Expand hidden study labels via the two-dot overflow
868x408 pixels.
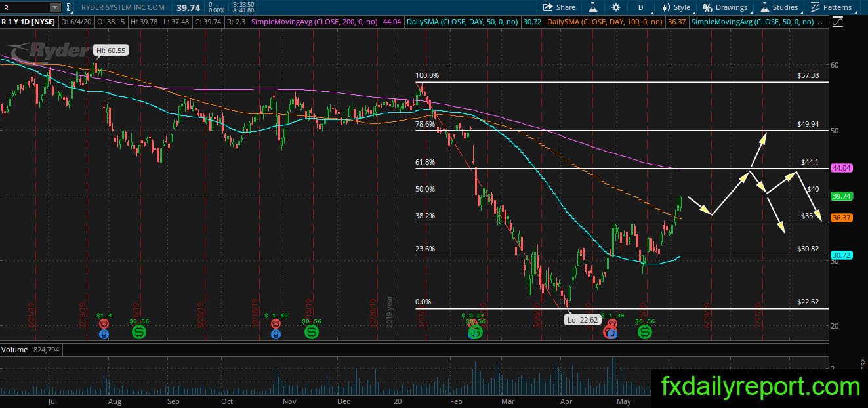point(821,22)
